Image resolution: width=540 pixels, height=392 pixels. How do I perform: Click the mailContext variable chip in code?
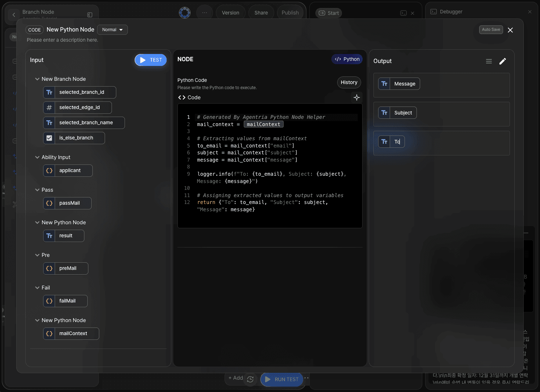[264, 124]
